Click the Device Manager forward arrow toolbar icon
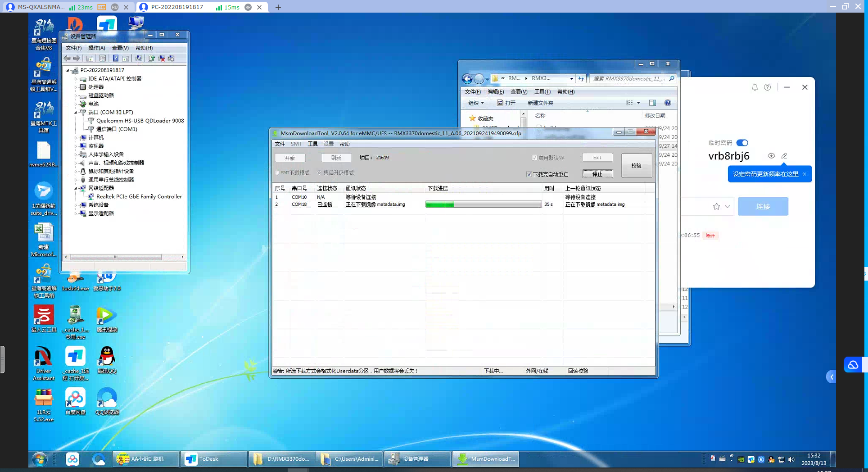 pyautogui.click(x=77, y=58)
